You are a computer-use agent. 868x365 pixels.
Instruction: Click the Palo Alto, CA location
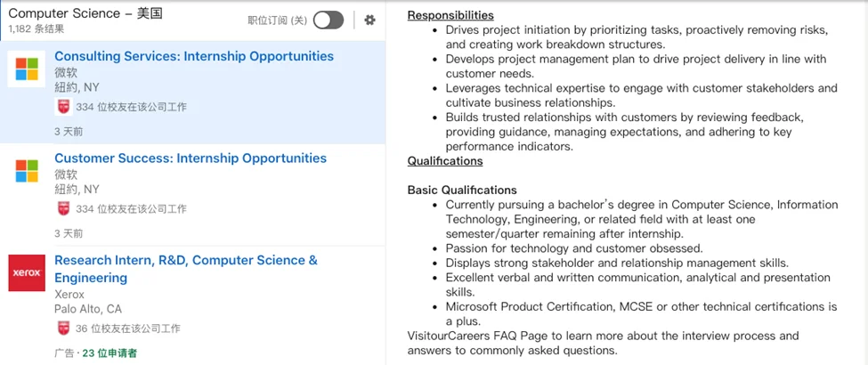click(x=88, y=309)
